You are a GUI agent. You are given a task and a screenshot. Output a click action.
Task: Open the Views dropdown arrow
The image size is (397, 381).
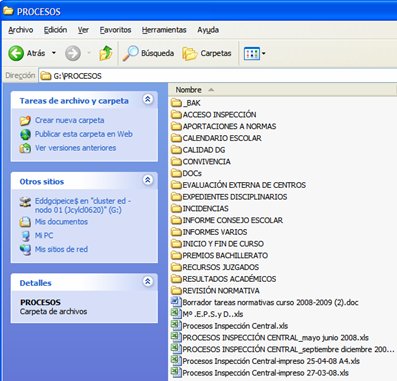pos(264,53)
